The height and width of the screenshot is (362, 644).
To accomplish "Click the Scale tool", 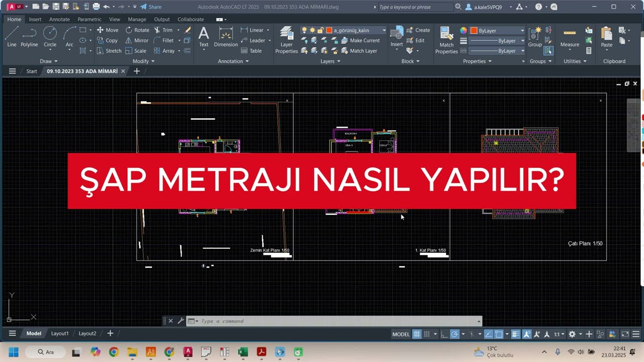I will pos(136,51).
